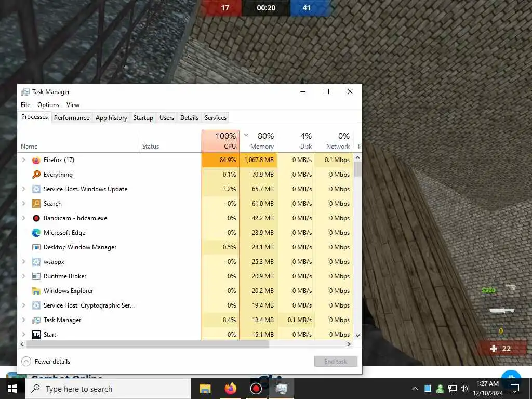The image size is (532, 399).
Task: Click the Start process icon
Action: coord(36,335)
